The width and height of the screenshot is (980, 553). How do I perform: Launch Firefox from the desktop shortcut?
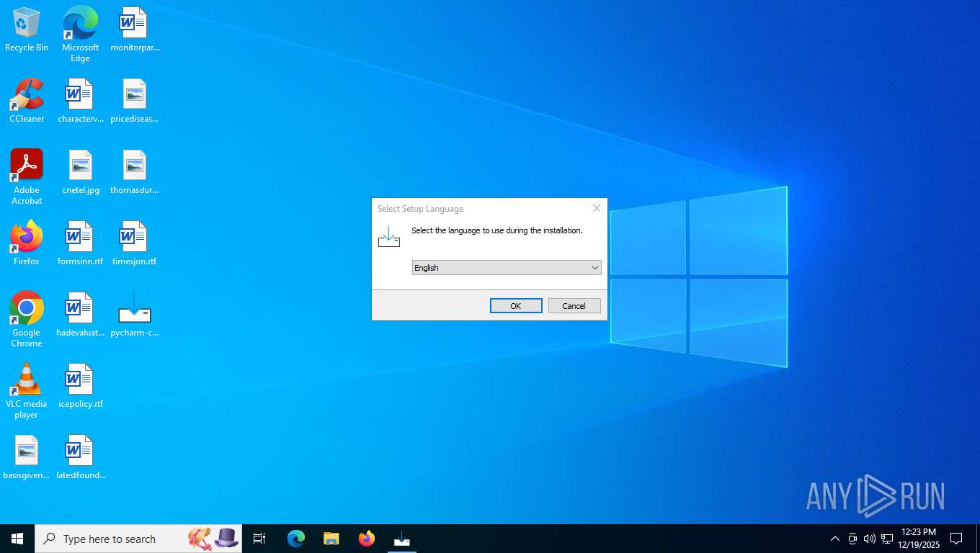click(x=27, y=244)
